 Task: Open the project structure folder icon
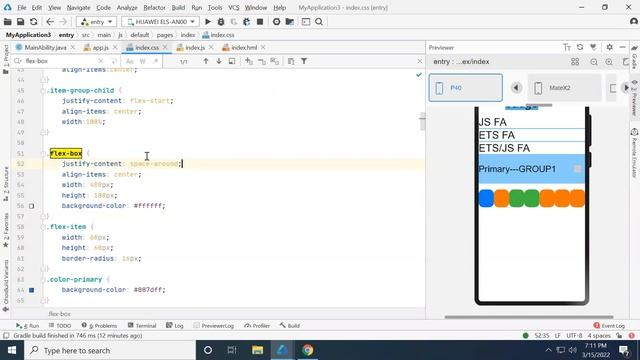click(290, 22)
